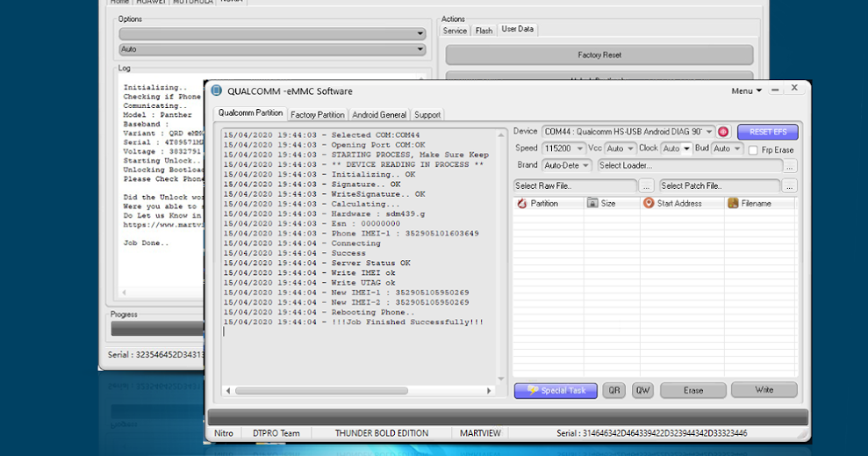The height and width of the screenshot is (456, 868).
Task: Switch to the Factory Partition tab
Action: [317, 115]
